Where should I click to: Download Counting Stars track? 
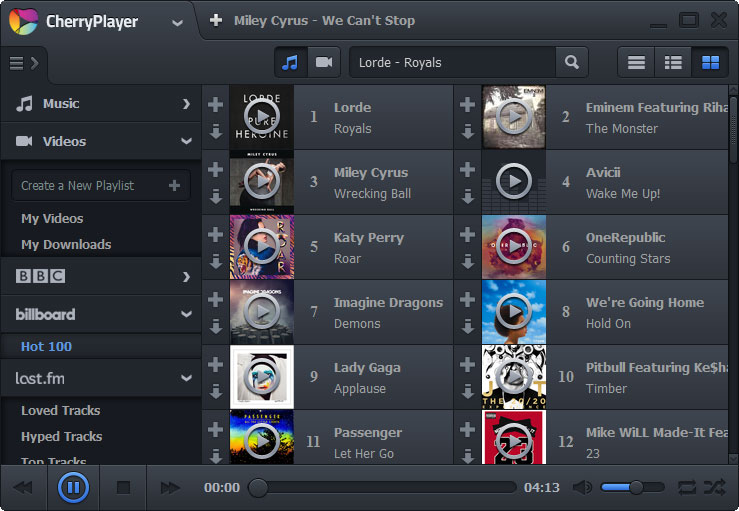point(467,261)
